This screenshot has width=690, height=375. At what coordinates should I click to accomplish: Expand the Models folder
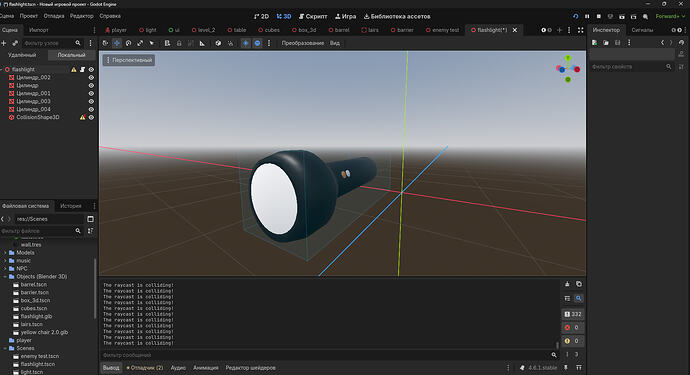tap(5, 253)
